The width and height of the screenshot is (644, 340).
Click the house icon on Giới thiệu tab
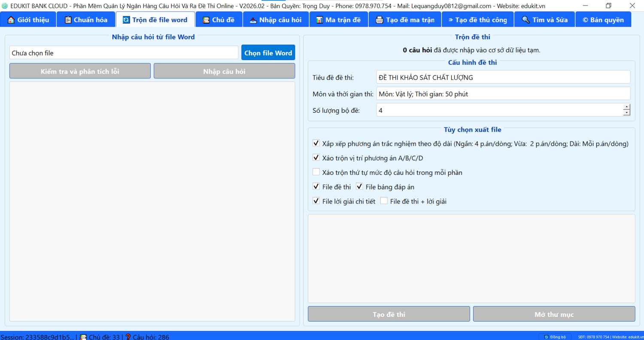[x=11, y=20]
